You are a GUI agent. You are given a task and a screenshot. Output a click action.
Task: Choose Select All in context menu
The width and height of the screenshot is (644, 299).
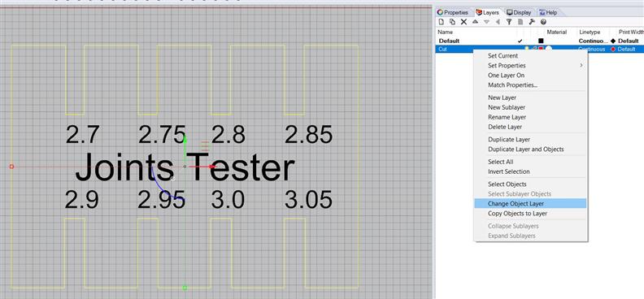tap(501, 162)
